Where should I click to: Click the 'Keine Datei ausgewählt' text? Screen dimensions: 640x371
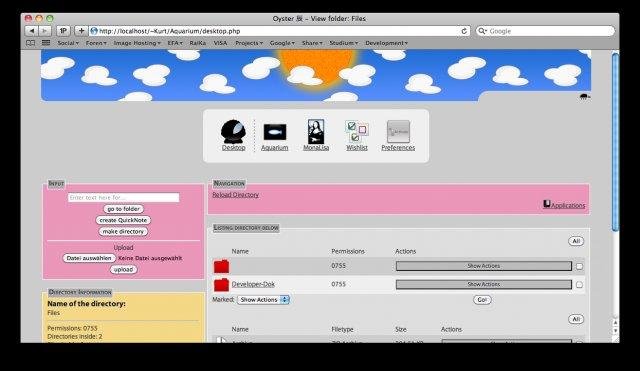pos(150,258)
